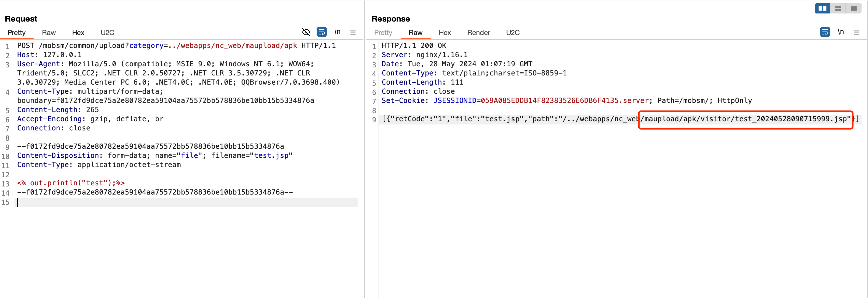Toggle \n newline display in Request panel
The width and height of the screenshot is (868, 298).
[337, 32]
